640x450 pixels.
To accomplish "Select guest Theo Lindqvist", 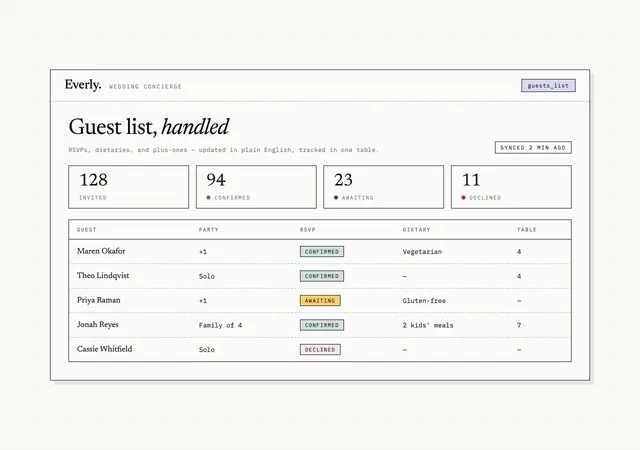I will click(103, 276).
